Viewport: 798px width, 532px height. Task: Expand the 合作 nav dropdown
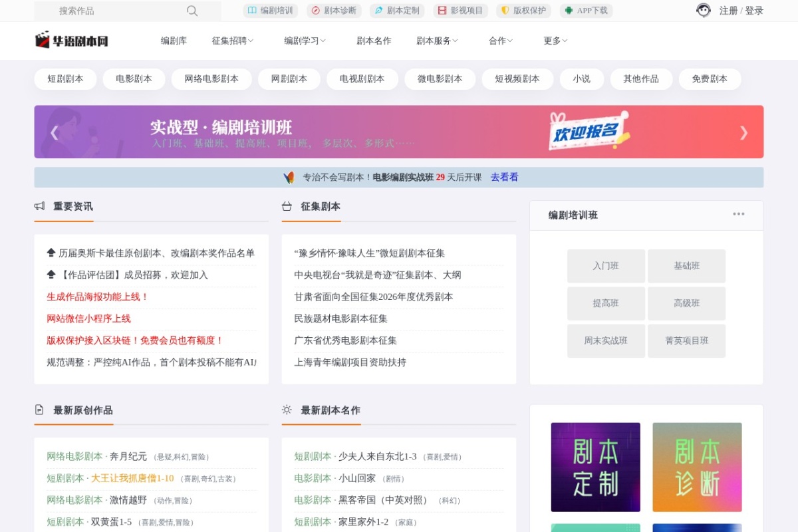tap(501, 41)
